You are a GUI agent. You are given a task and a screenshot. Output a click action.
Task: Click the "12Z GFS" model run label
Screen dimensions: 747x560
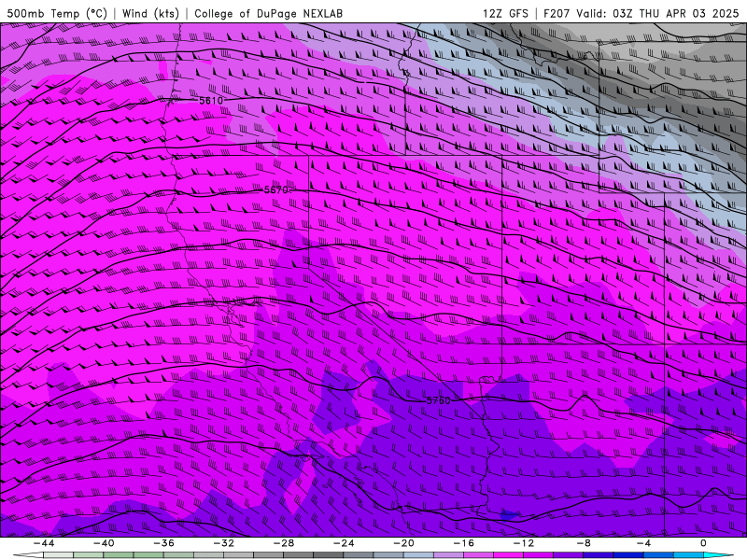point(505,13)
